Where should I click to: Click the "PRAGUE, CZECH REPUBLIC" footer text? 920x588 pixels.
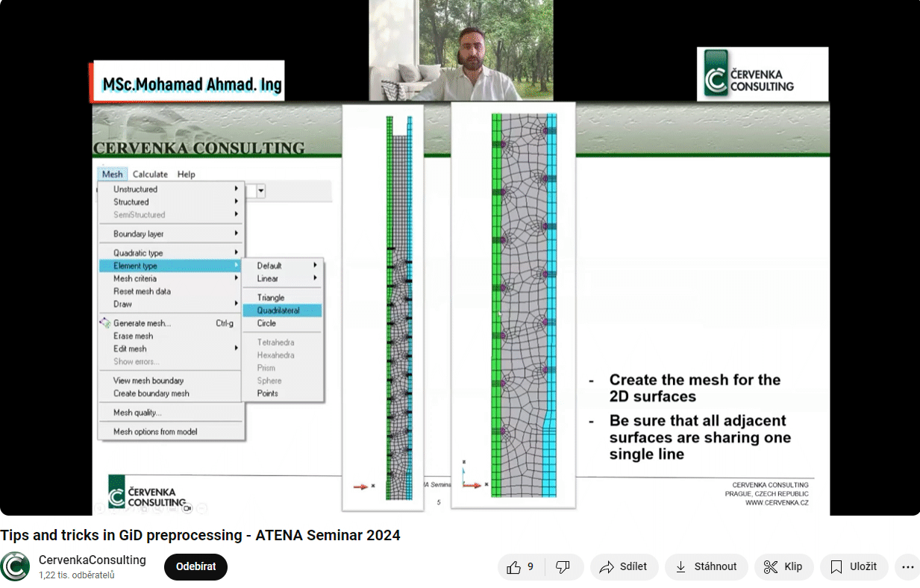click(766, 494)
